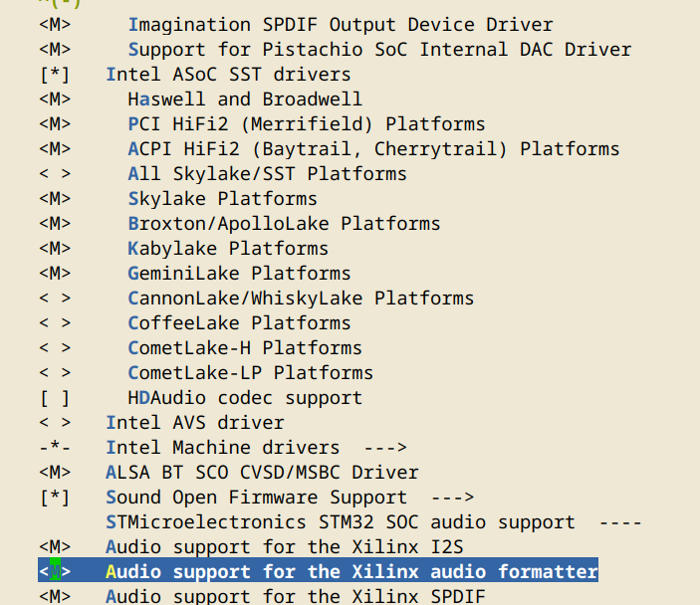Toggle the Intel ASoC SST drivers checkbox
This screenshot has width=700, height=605.
pyautogui.click(x=55, y=75)
